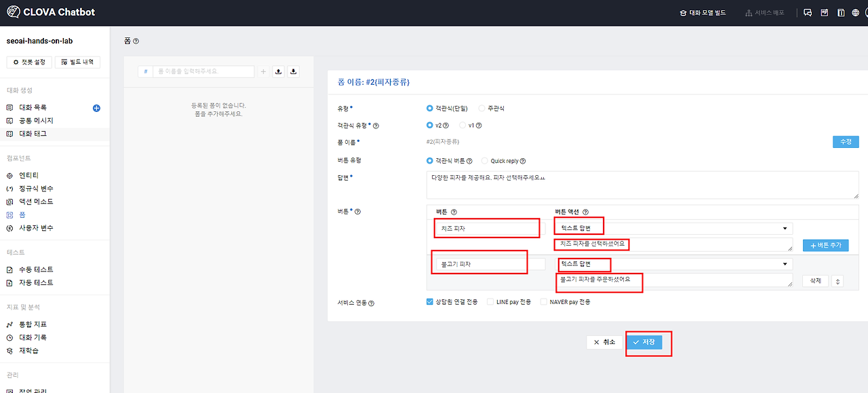Disable the 상담원 연결 전용 checkbox
Image resolution: width=868 pixels, height=393 pixels.
tap(429, 303)
